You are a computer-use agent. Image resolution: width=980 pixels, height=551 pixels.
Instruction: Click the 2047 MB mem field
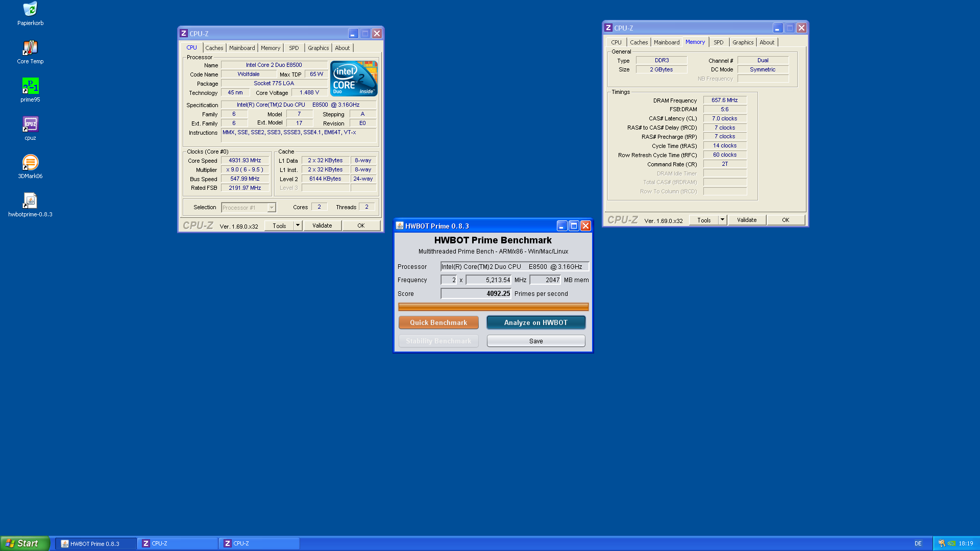(545, 280)
